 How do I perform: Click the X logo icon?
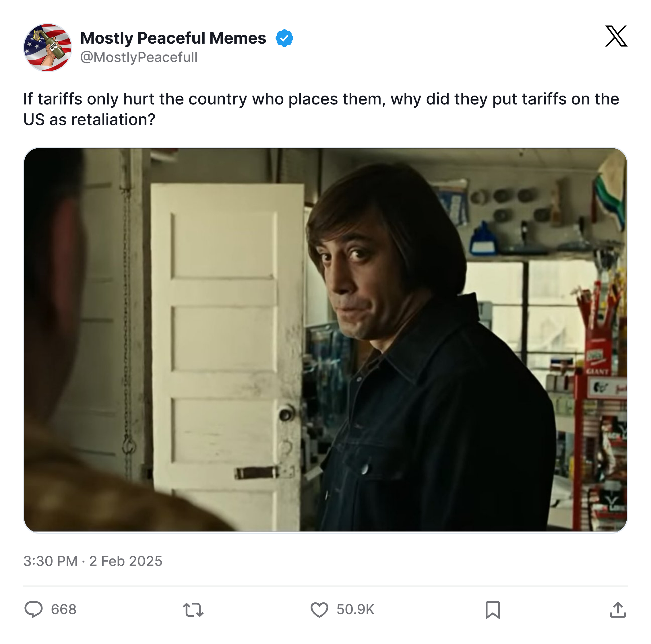tap(616, 36)
